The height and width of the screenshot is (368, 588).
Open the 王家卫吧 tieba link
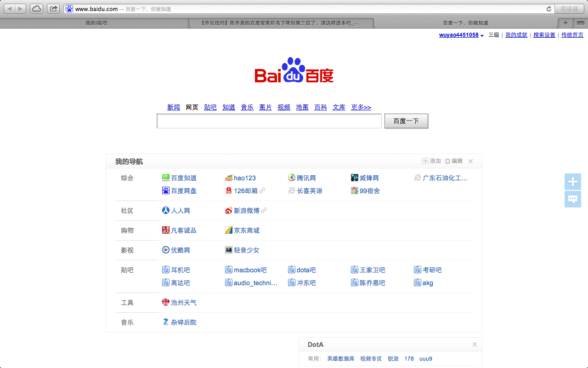[373, 270]
